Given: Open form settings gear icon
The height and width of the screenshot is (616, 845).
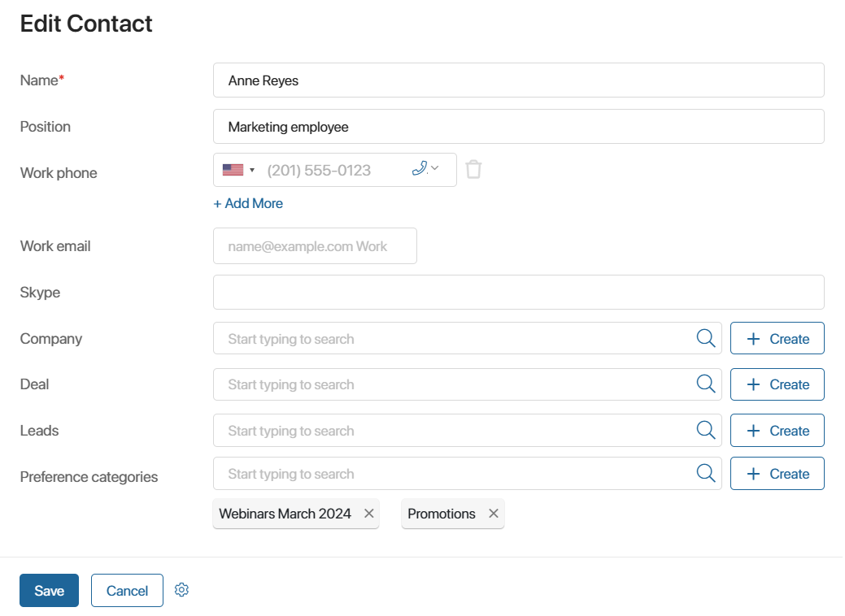Looking at the screenshot, I should (x=181, y=590).
